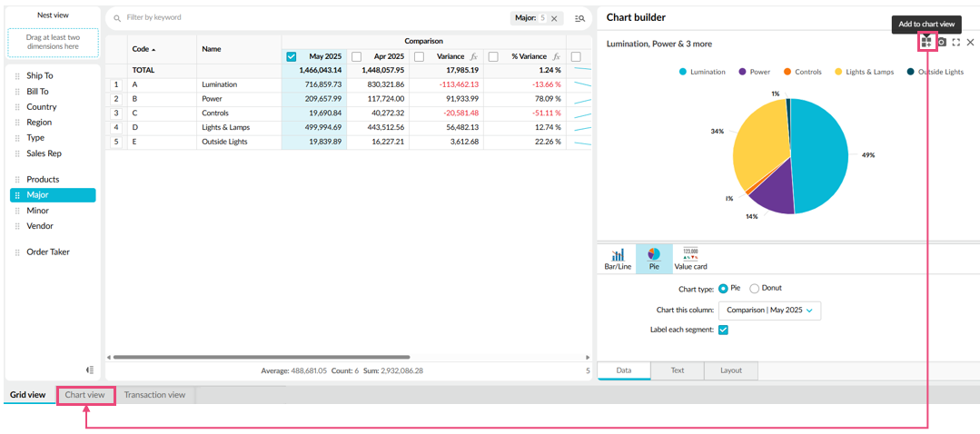
Task: Click the camera snapshot icon in Chart builder
Action: click(x=942, y=43)
